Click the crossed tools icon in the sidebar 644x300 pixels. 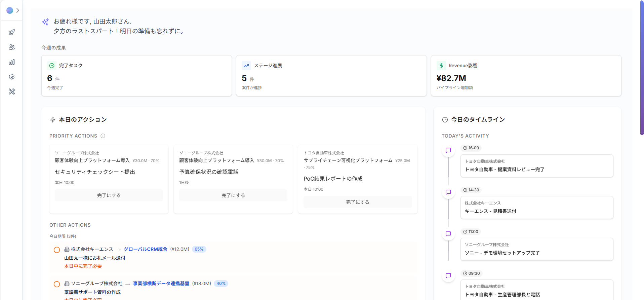pyautogui.click(x=12, y=91)
